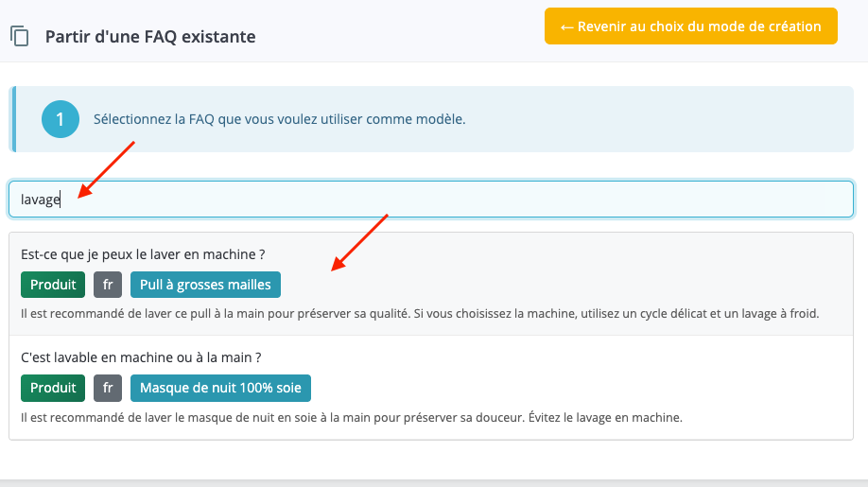Click empty space right of the Masque tag
This screenshot has height=487, width=868.
pyautogui.click(x=567, y=388)
